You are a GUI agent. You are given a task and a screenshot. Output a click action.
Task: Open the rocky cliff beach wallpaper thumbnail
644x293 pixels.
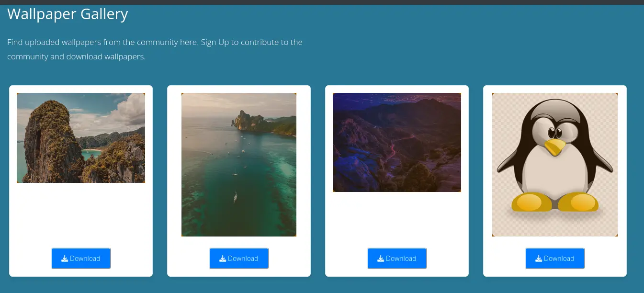pyautogui.click(x=81, y=138)
